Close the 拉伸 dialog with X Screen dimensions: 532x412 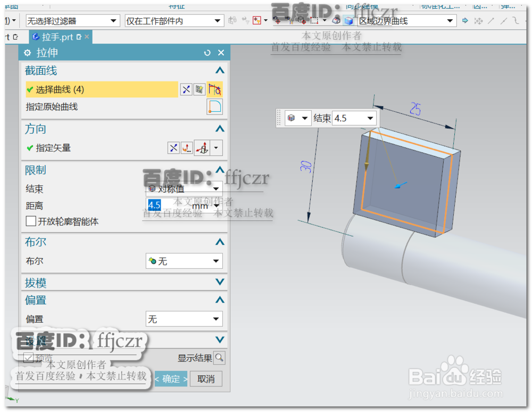[x=221, y=53]
